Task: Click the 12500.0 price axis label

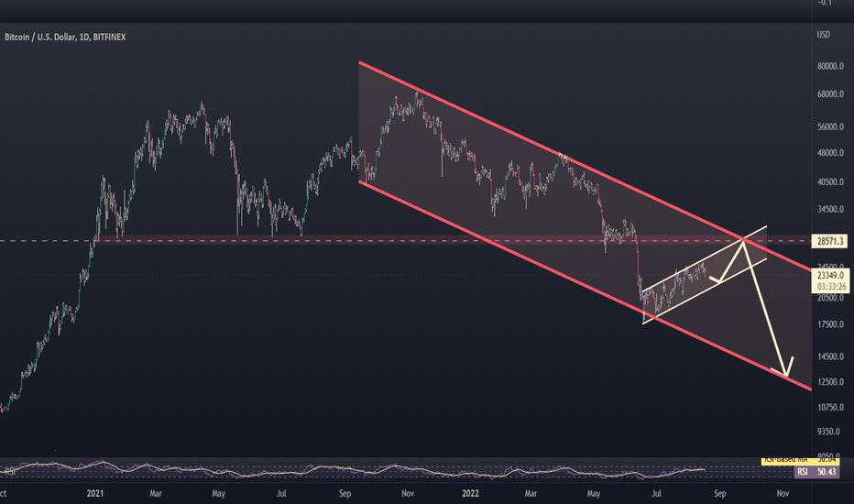Action: pyautogui.click(x=830, y=382)
